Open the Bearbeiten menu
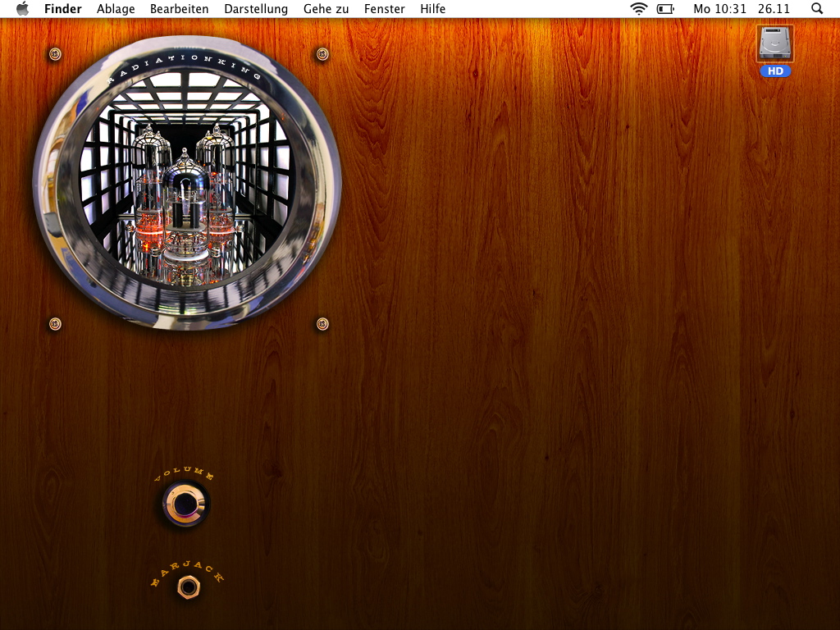Viewport: 840px width, 630px height. click(x=179, y=8)
